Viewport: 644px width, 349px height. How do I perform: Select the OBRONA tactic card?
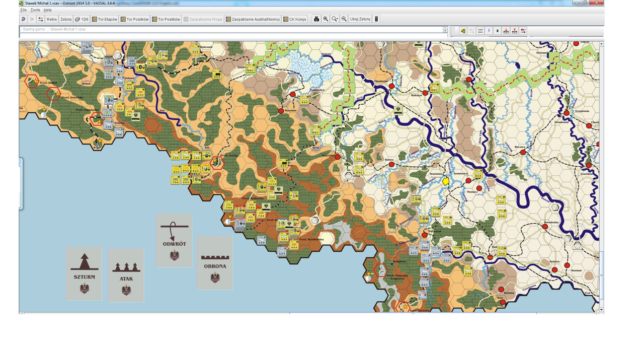pyautogui.click(x=215, y=262)
